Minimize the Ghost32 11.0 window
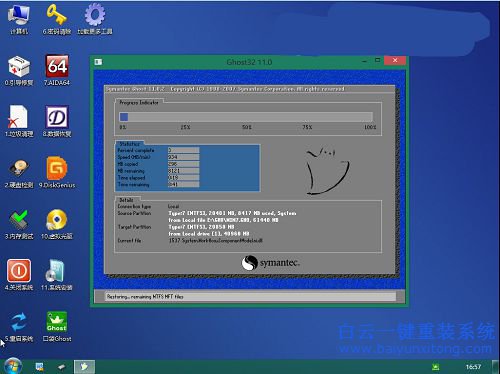This screenshot has width=500, height=374. pyautogui.click(x=365, y=61)
